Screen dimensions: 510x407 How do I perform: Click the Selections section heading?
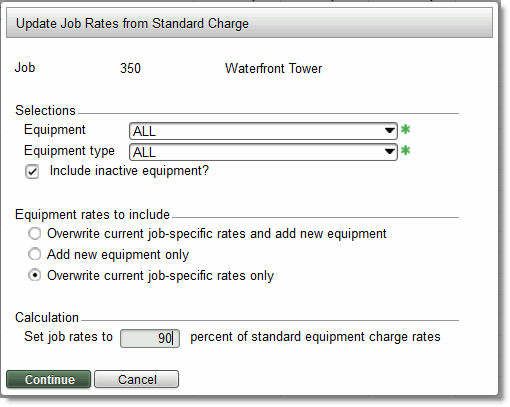click(45, 110)
